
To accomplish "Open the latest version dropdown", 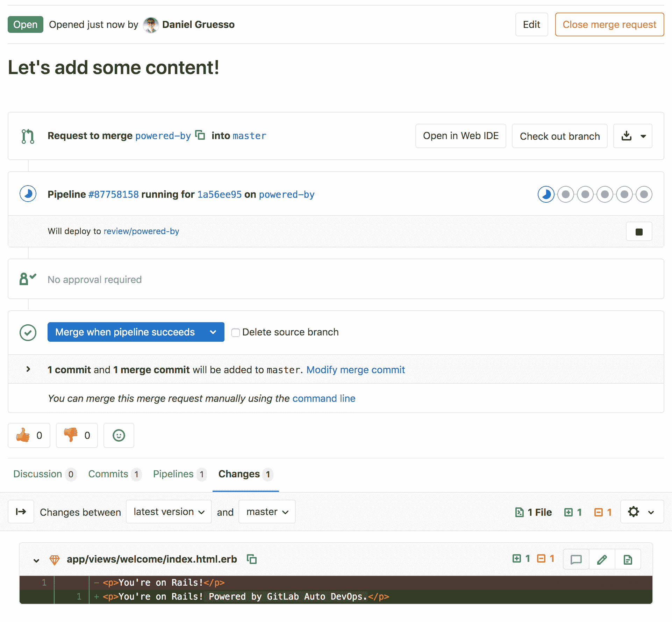I will (x=169, y=512).
